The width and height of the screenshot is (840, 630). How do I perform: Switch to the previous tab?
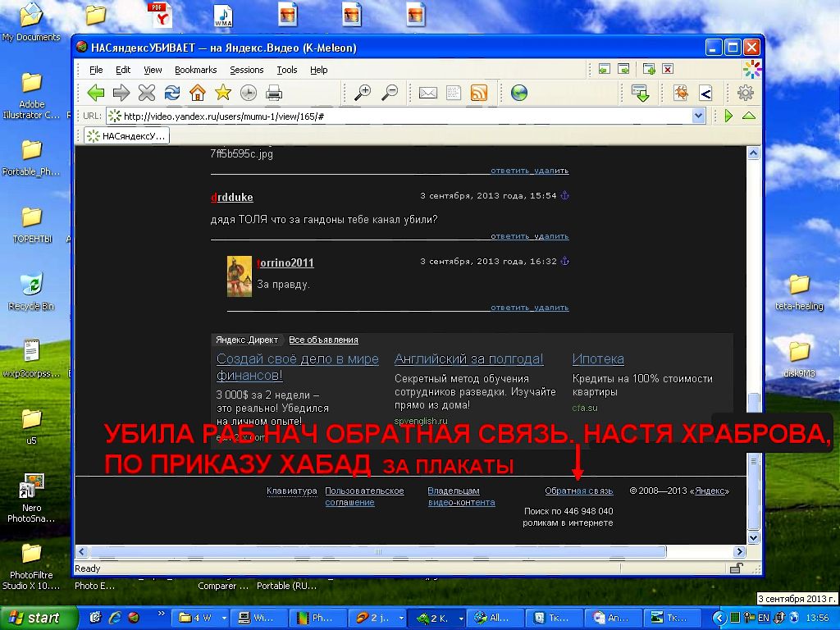605,69
